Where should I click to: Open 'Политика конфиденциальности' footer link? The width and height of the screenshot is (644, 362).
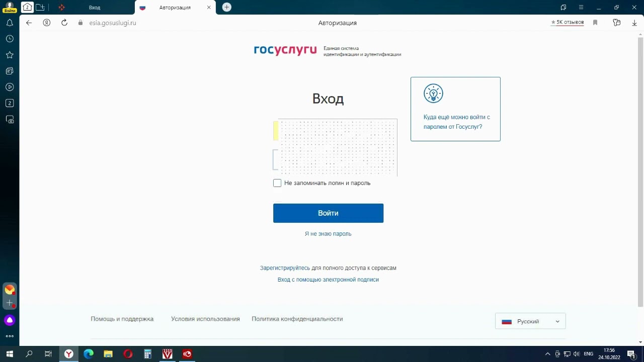pyautogui.click(x=297, y=319)
